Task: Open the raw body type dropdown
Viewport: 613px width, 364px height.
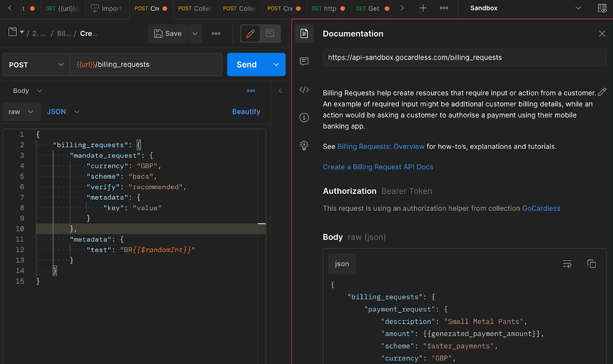Action: [22, 112]
